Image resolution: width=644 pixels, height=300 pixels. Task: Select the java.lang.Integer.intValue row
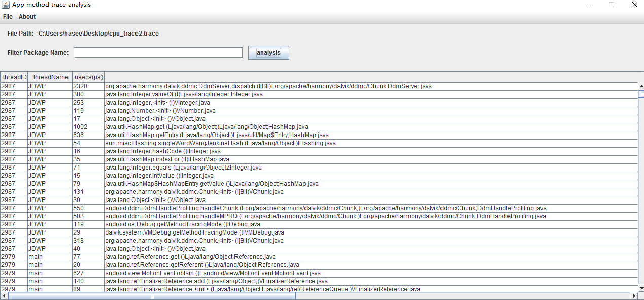(319, 176)
